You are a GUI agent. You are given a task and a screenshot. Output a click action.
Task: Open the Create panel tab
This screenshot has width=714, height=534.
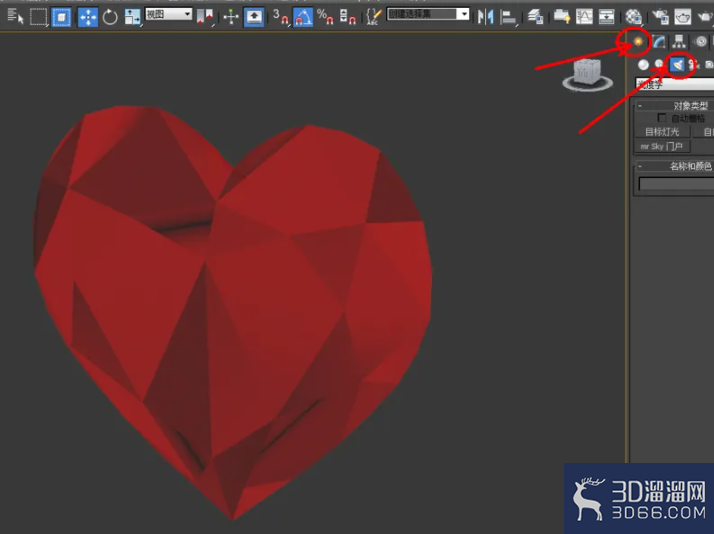pyautogui.click(x=638, y=42)
